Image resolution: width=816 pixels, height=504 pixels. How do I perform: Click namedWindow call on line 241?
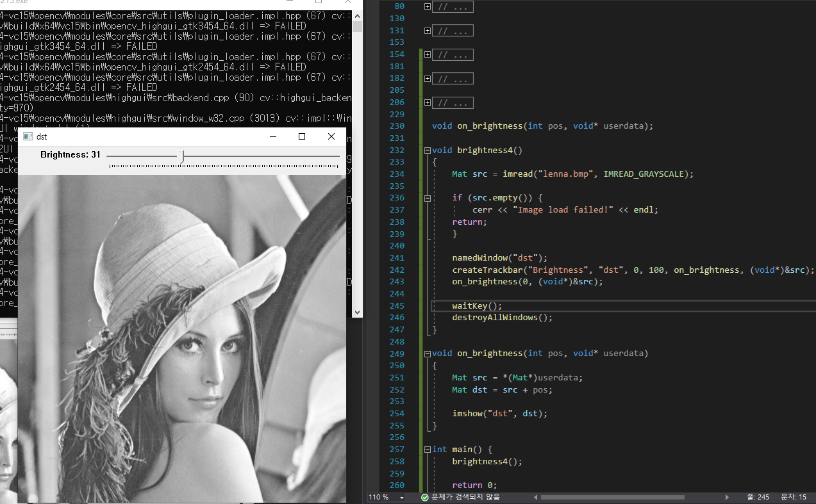pos(500,258)
